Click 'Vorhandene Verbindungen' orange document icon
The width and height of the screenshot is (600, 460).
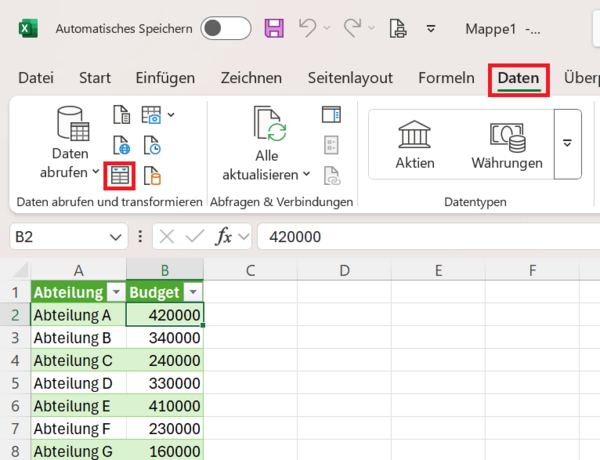coord(152,176)
